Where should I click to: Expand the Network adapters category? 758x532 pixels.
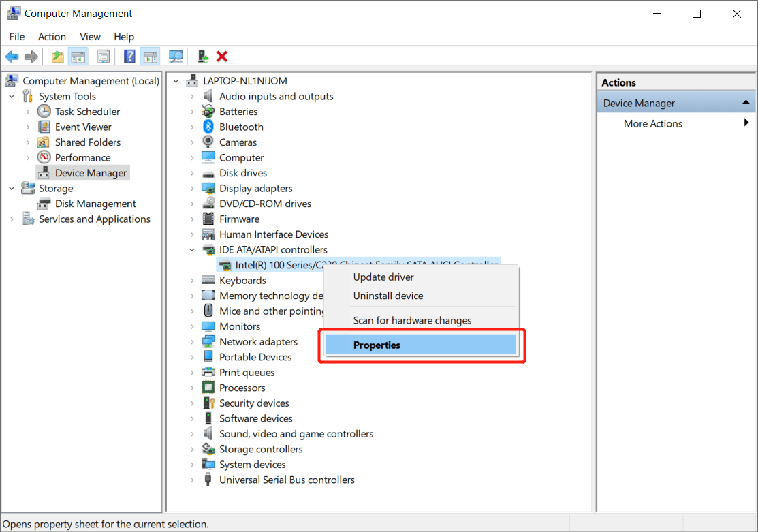tap(192, 341)
